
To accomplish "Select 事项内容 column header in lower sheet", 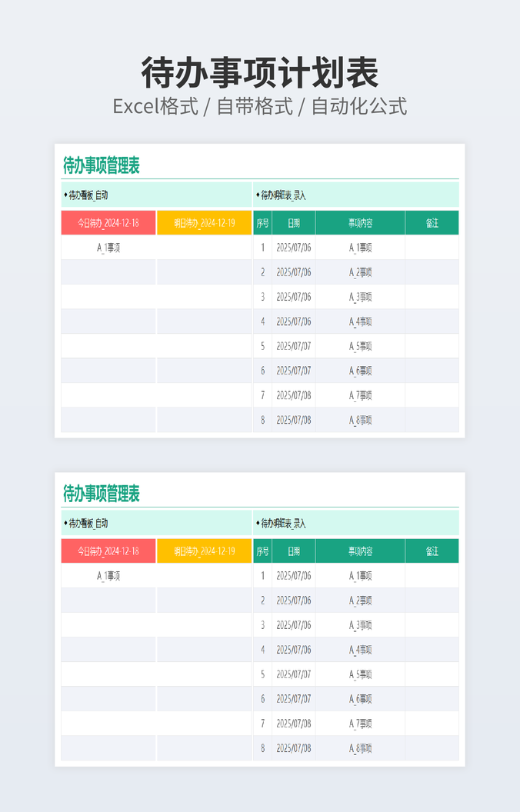I will coord(360,551).
